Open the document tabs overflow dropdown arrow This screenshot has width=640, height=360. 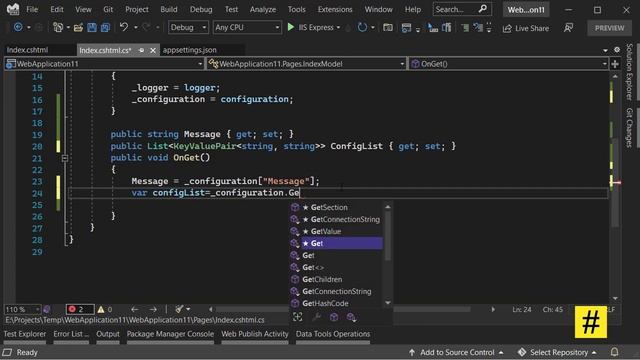pyautogui.click(x=605, y=50)
